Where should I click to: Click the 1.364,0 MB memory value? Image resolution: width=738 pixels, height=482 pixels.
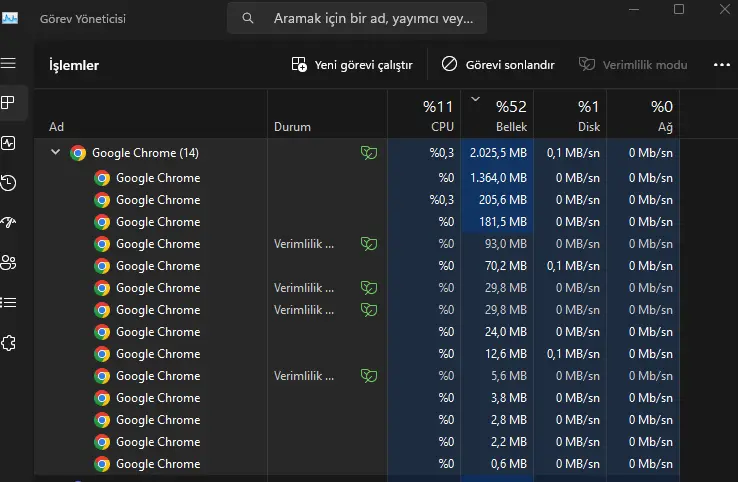tap(498, 178)
